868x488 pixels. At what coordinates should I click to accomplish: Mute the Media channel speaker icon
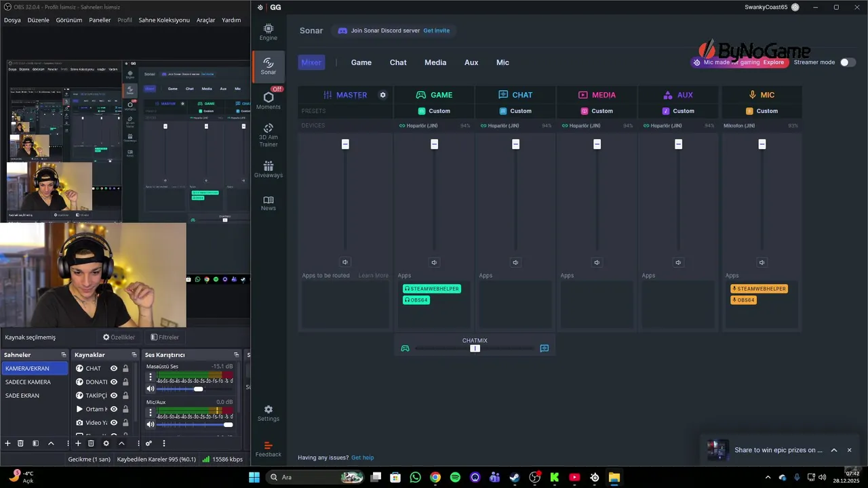click(597, 262)
